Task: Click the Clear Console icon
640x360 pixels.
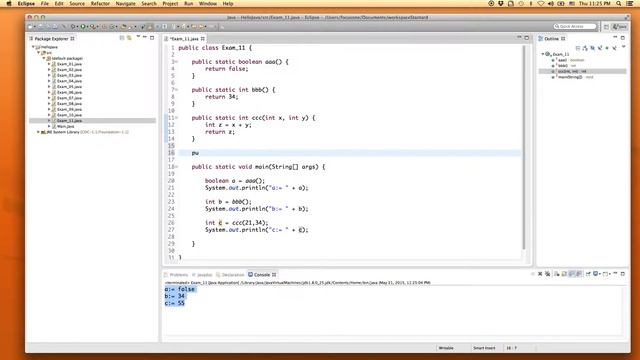Action: [x=557, y=274]
